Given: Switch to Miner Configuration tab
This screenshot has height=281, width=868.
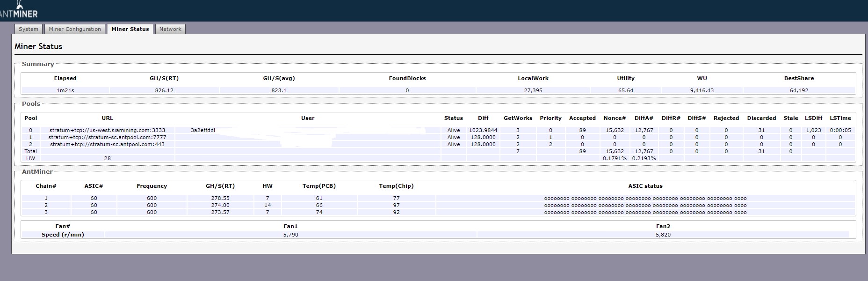Looking at the screenshot, I should (75, 29).
